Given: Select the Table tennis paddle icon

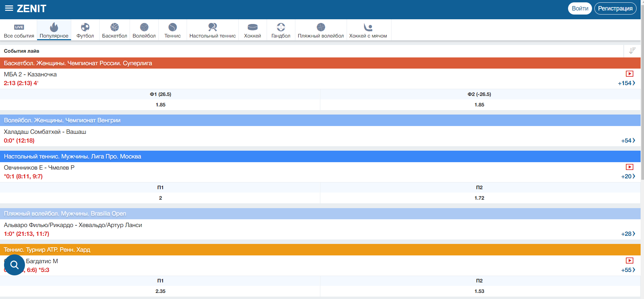Looking at the screenshot, I should coord(212,27).
